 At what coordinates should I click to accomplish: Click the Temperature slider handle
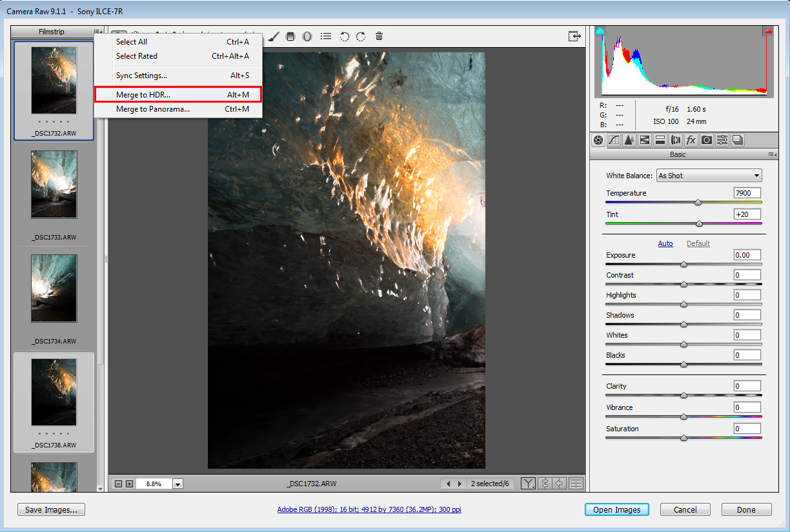(x=698, y=203)
